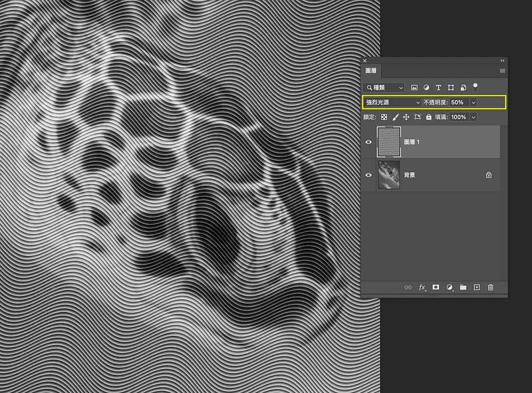This screenshot has width=532, height=393.
Task: Select the 圖層 1 layer thumbnail
Action: tap(389, 142)
